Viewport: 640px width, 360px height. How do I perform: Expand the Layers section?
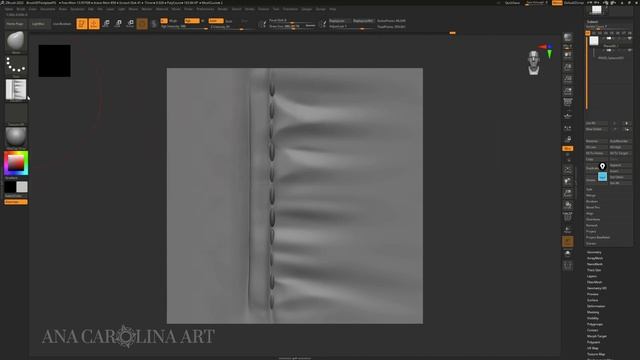click(592, 276)
